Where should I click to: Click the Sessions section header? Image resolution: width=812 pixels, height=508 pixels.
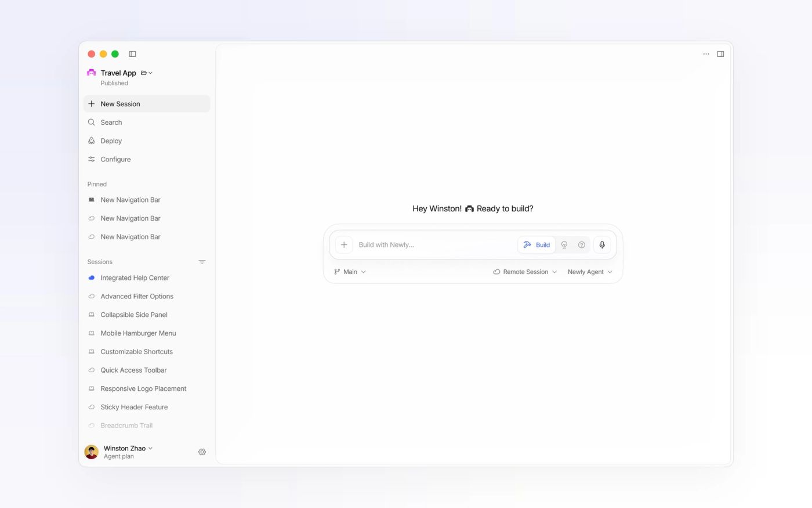[x=100, y=262]
